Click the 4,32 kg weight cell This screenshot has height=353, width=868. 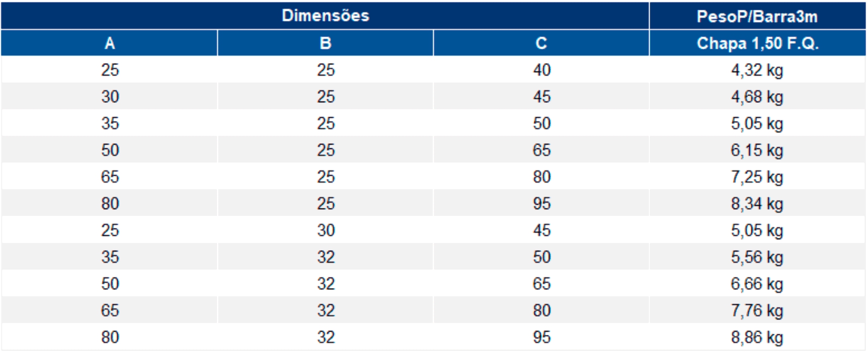pos(758,70)
